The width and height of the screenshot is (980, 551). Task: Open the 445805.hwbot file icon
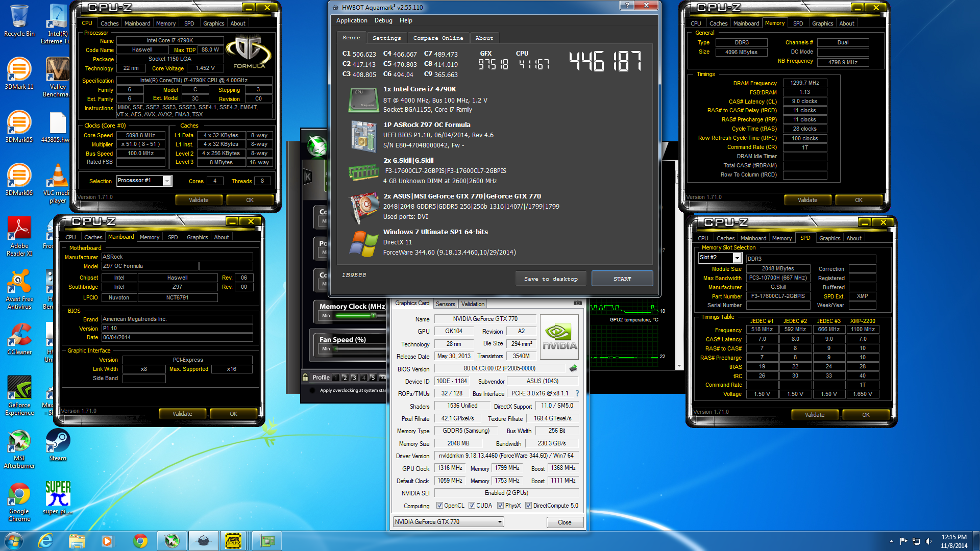[58, 127]
